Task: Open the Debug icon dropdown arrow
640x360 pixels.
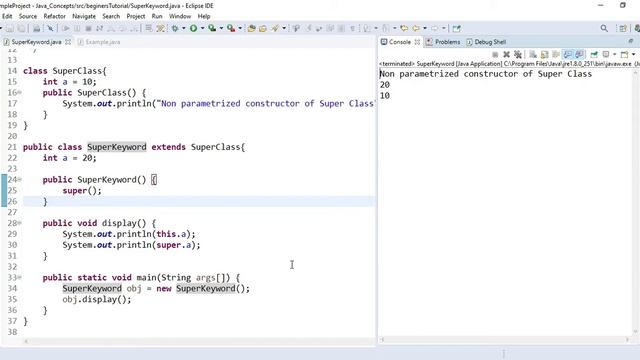Action: pos(184,28)
